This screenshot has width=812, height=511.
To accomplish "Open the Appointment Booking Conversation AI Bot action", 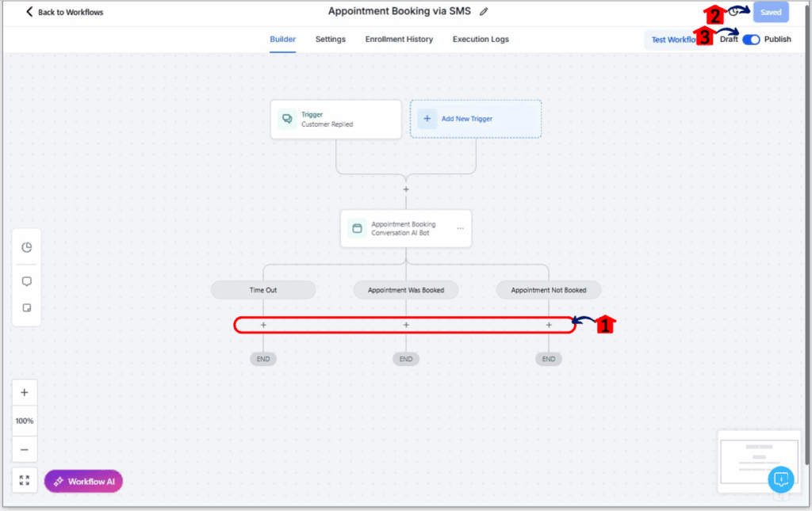I will coord(406,229).
